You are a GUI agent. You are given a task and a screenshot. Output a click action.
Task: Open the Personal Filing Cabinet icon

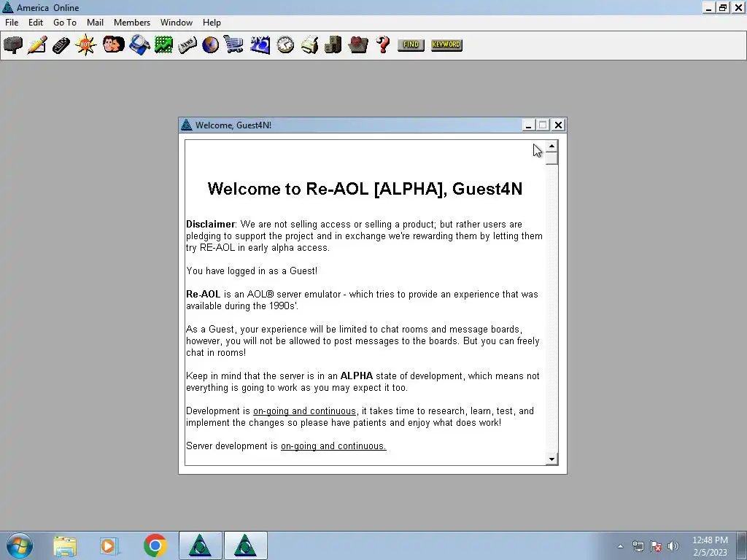tap(333, 44)
